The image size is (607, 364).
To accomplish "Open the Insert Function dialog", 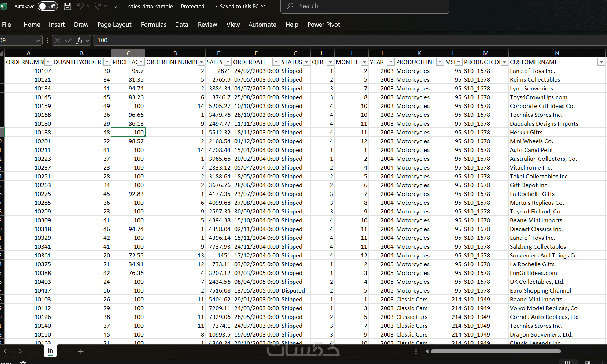I will pos(79,40).
